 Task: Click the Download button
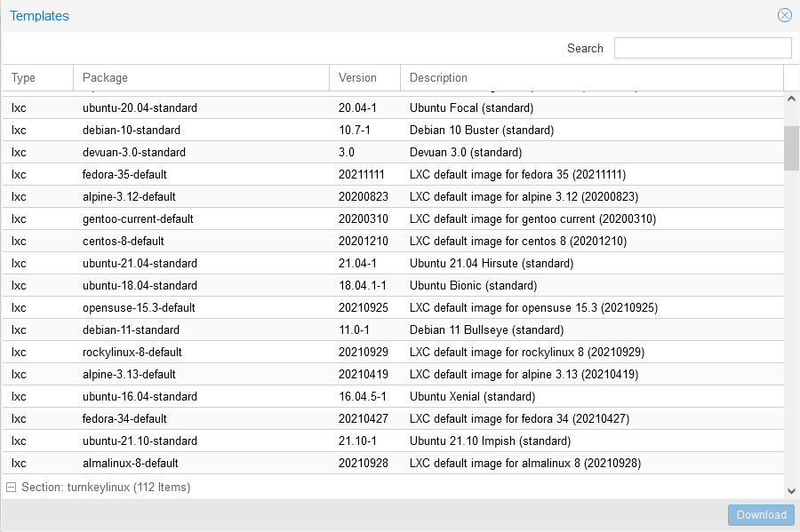(x=761, y=514)
